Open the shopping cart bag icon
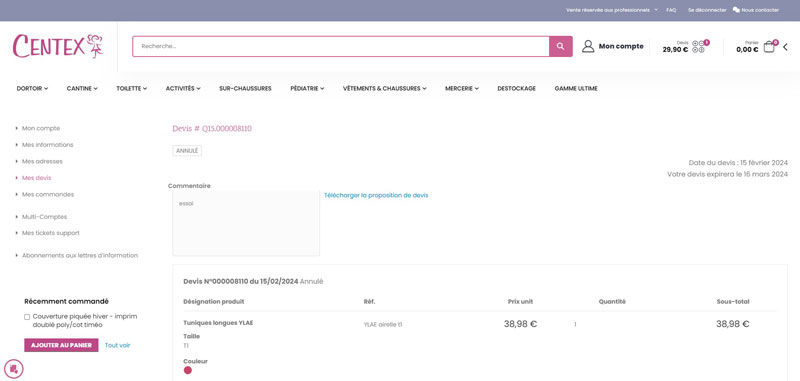 click(769, 47)
